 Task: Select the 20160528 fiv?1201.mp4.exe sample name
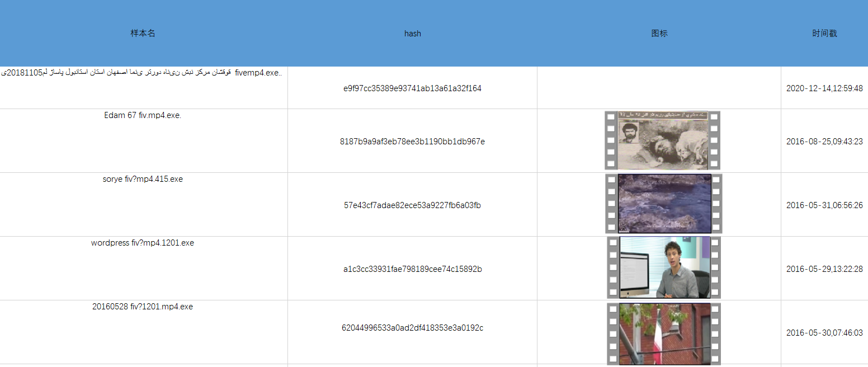click(x=143, y=307)
